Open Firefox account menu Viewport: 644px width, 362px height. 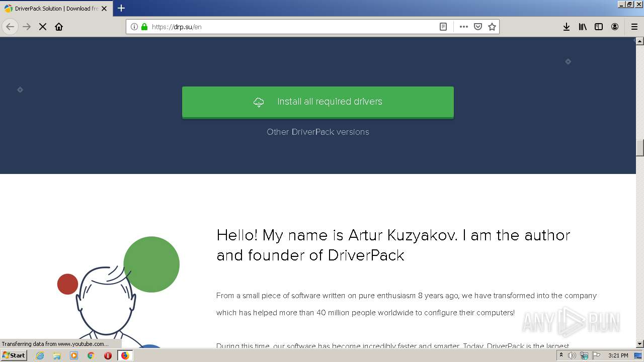tap(615, 27)
